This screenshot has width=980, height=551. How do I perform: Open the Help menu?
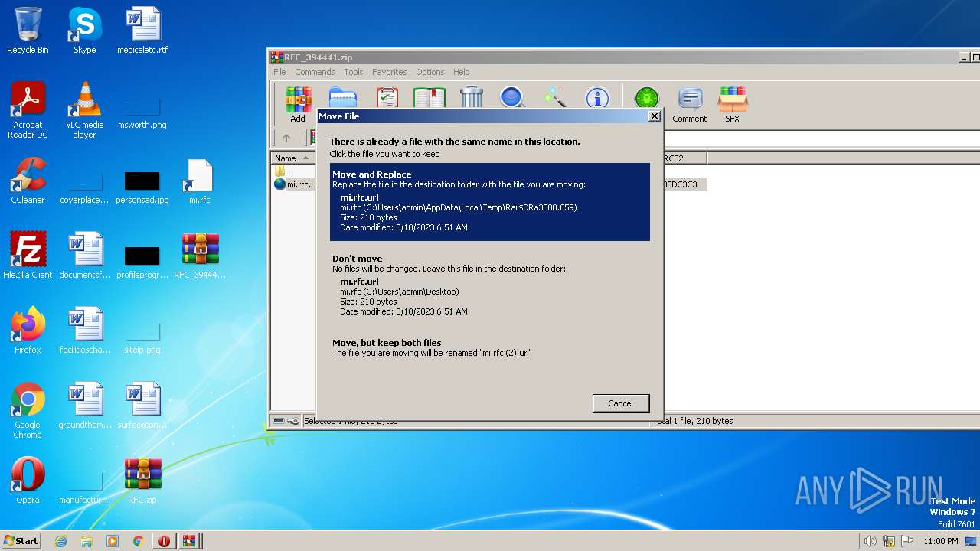tap(461, 72)
